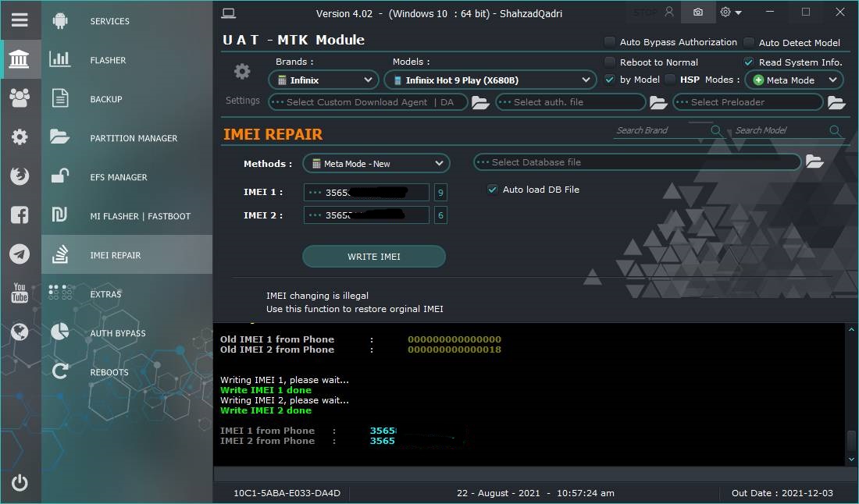Open the Telegram icon in left rail
The image size is (859, 504).
click(20, 254)
